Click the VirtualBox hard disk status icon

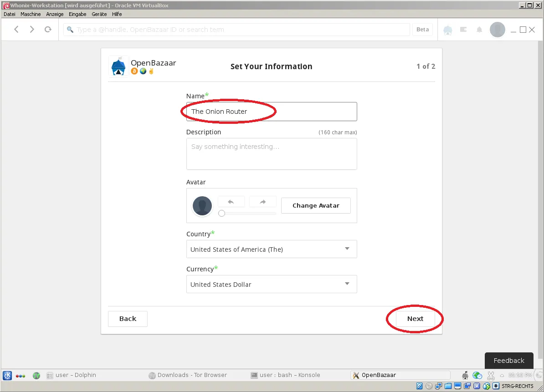419,386
